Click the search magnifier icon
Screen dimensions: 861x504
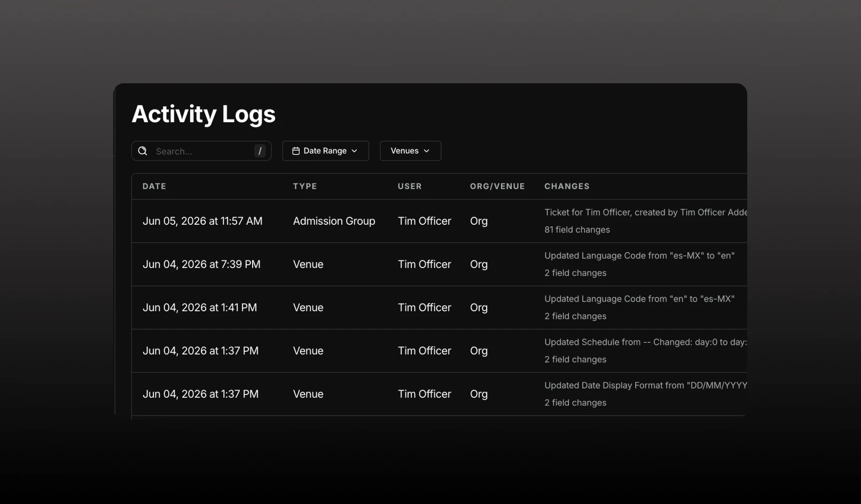(x=143, y=151)
